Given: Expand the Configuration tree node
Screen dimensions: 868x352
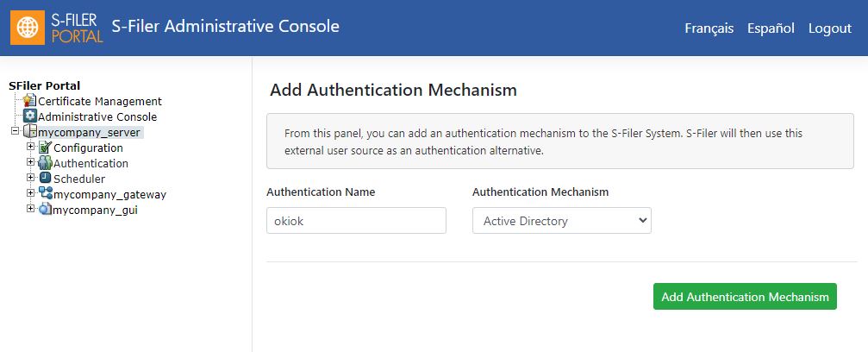Looking at the screenshot, I should [30, 147].
